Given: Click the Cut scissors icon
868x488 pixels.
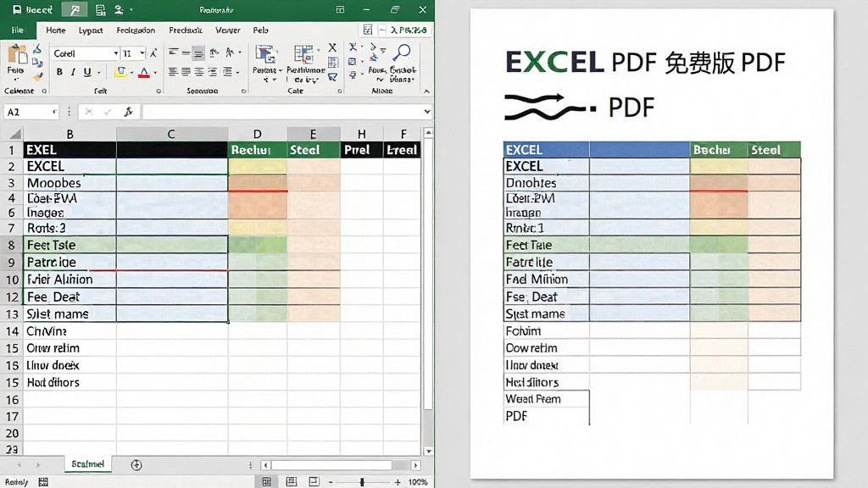Looking at the screenshot, I should [x=37, y=50].
